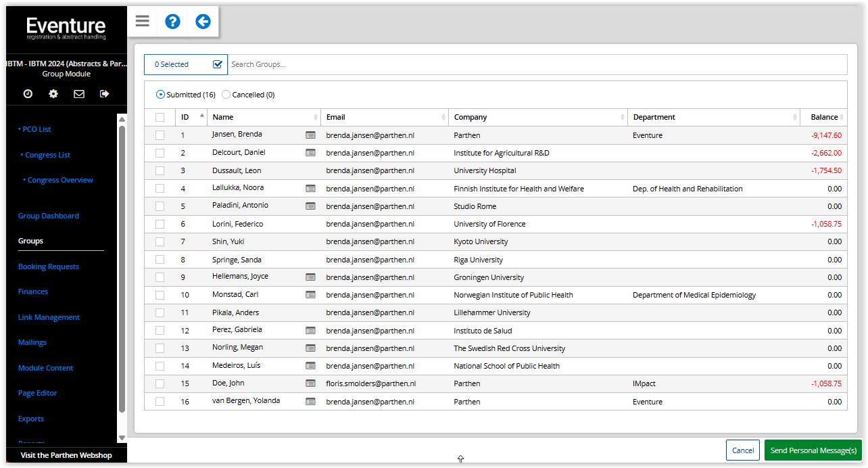Click the balance -9,147.60 cell

[826, 135]
